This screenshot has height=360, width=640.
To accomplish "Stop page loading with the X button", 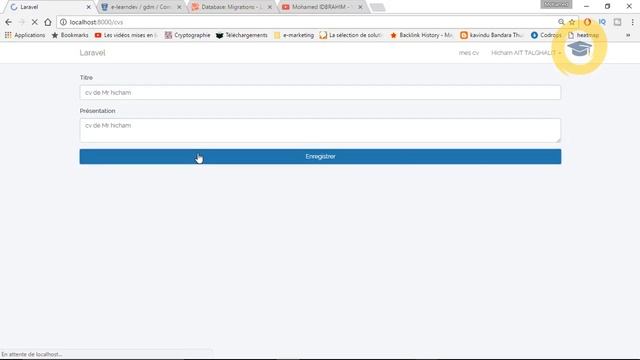I will tap(35, 22).
